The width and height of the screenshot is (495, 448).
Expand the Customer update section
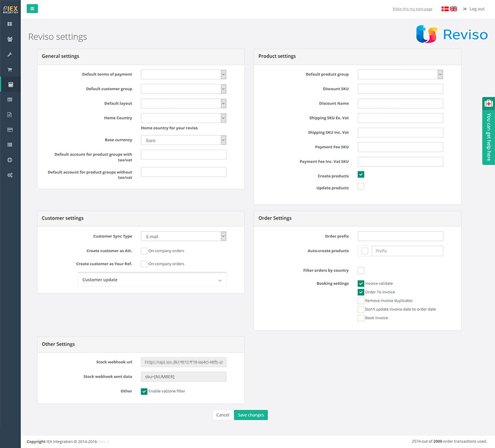tap(152, 280)
